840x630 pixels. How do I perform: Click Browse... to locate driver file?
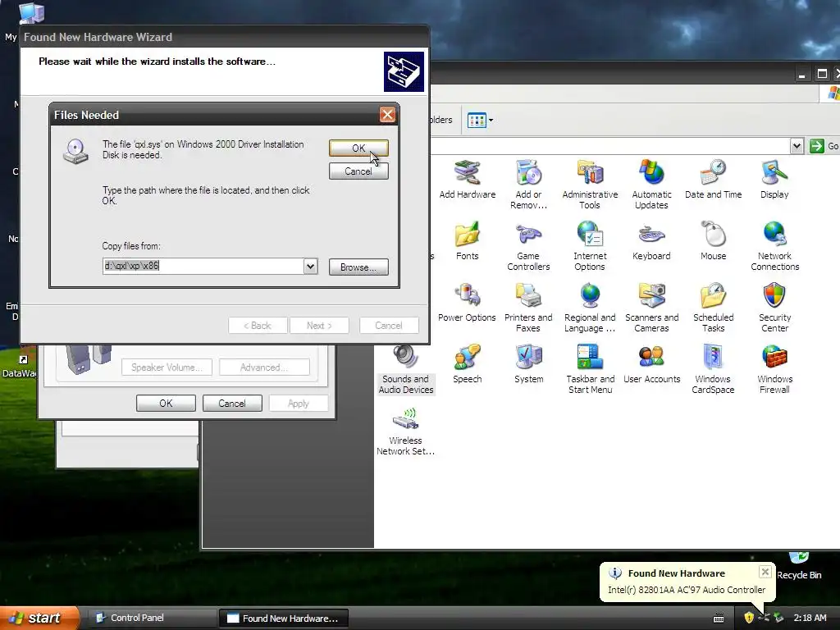tap(358, 267)
